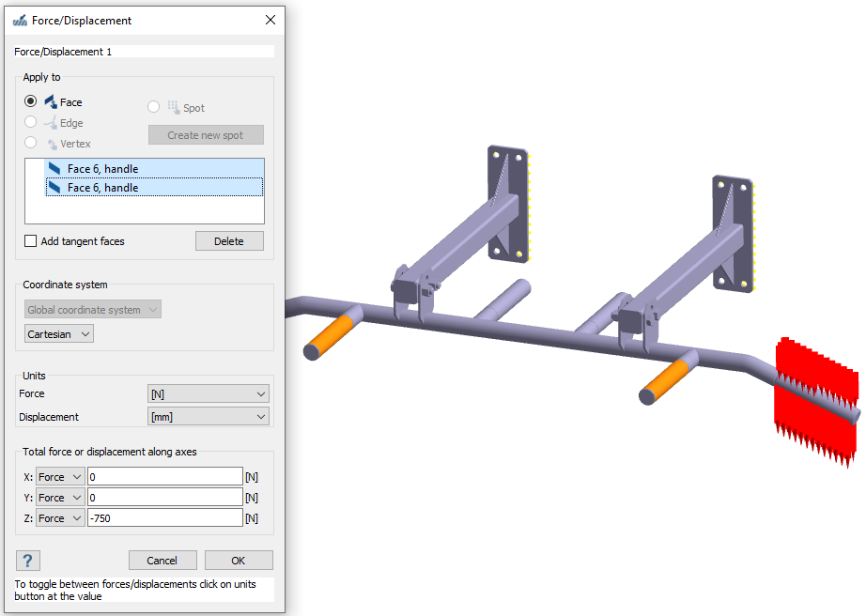The image size is (866, 616).
Task: Click the Z force value field with -750
Action: (x=164, y=518)
